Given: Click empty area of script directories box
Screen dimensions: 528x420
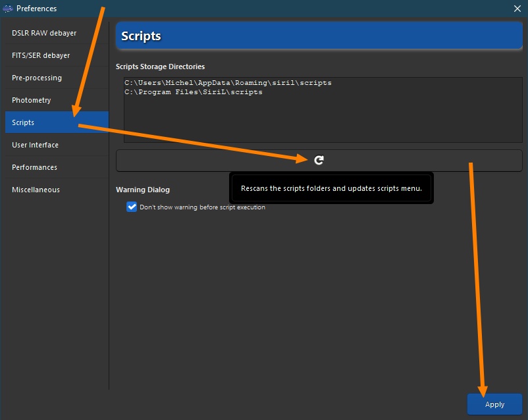Looking at the screenshot, I should pos(323,122).
